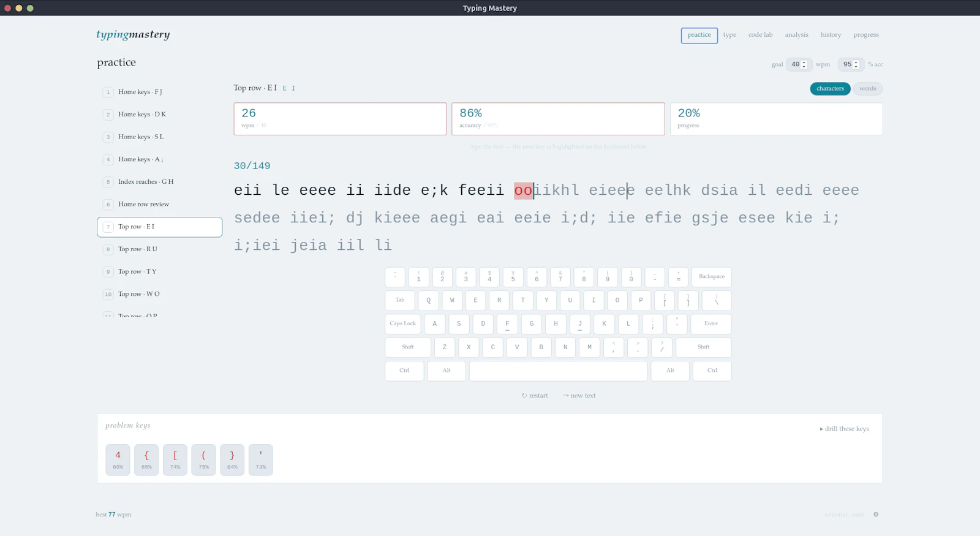This screenshot has height=536, width=980.
Task: Click the Enter key on the virtual keyboard
Action: pos(711,324)
